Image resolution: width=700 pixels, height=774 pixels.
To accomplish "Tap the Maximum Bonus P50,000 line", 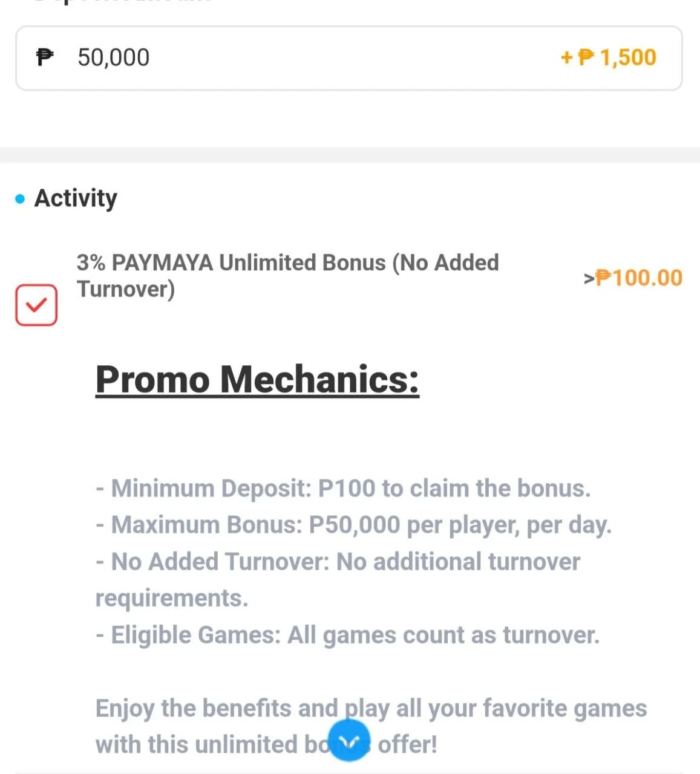I will 354,525.
